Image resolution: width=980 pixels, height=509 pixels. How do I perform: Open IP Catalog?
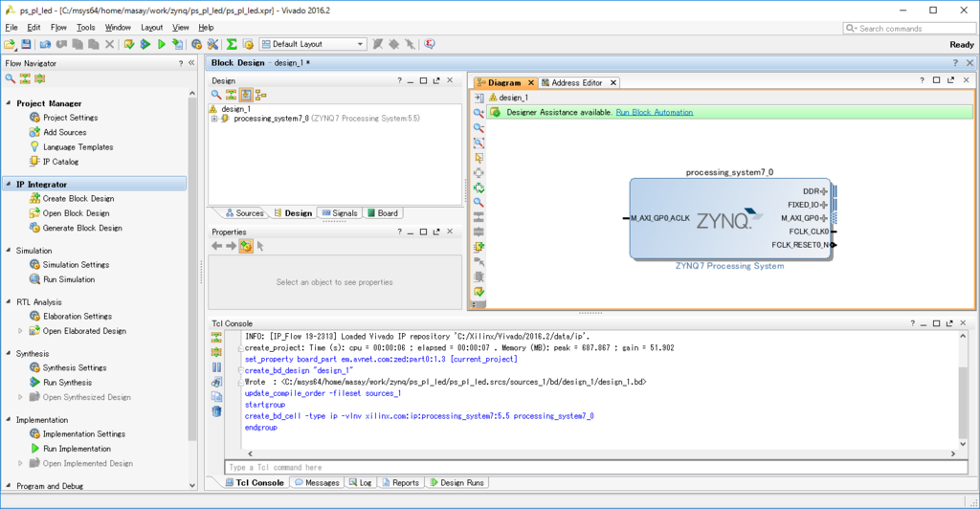pos(54,162)
